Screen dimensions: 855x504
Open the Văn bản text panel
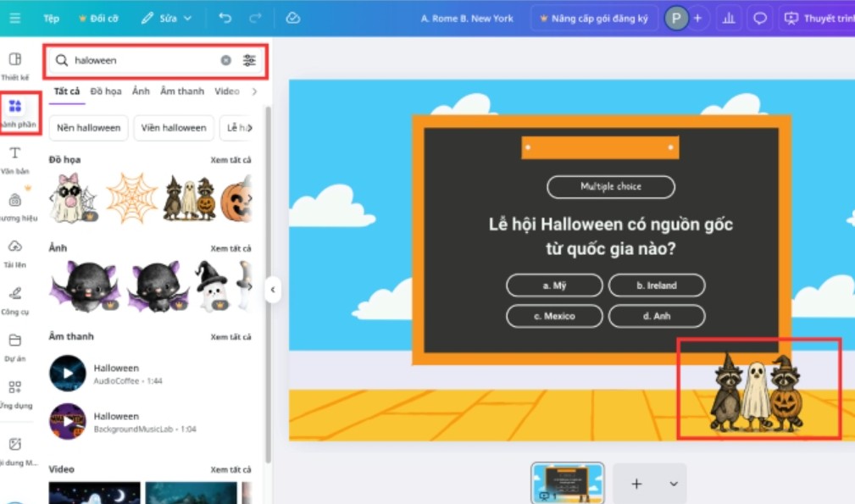click(x=14, y=159)
